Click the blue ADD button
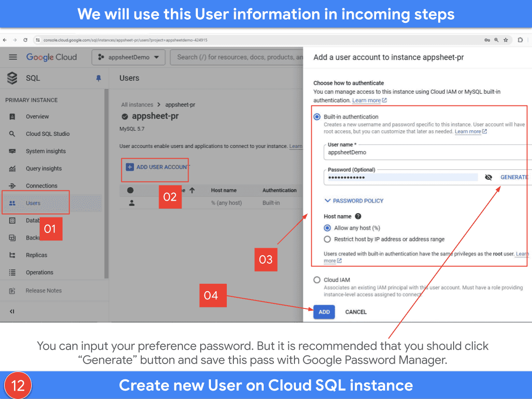This screenshot has width=532, height=399. [x=324, y=312]
